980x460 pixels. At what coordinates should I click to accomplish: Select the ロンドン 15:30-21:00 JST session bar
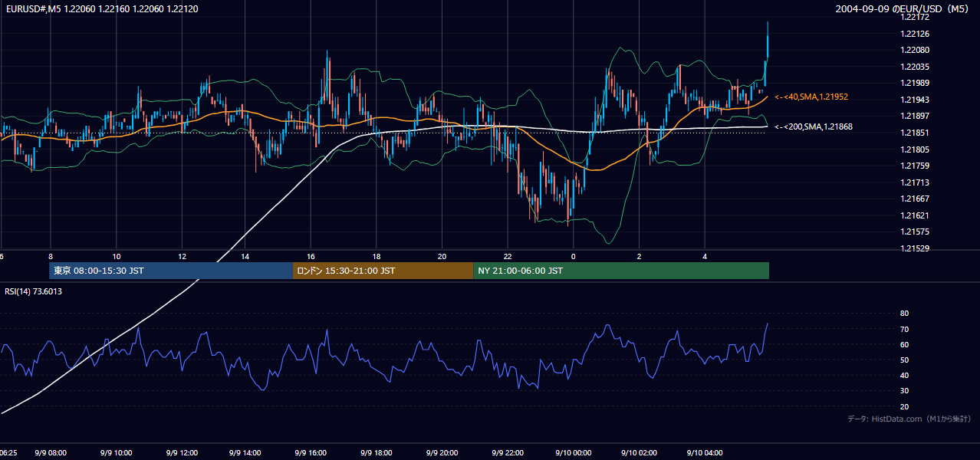click(x=383, y=271)
